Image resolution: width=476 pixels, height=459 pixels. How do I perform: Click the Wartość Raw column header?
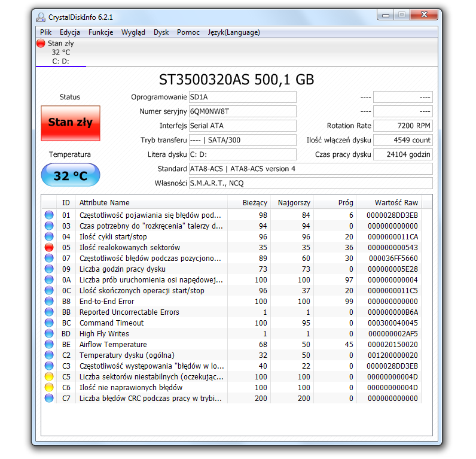(389, 203)
